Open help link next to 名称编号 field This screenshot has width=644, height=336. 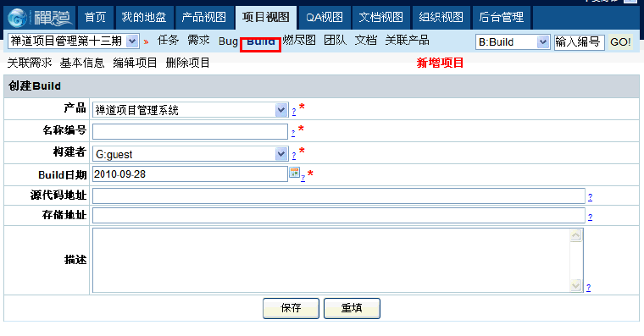click(293, 133)
